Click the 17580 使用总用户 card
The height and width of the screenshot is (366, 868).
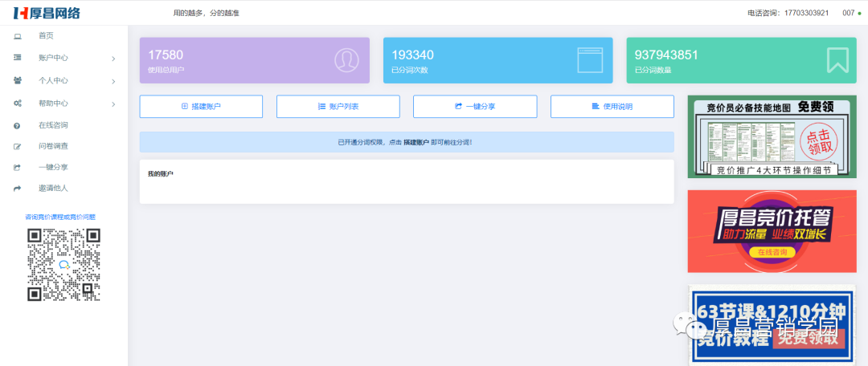[x=255, y=60]
